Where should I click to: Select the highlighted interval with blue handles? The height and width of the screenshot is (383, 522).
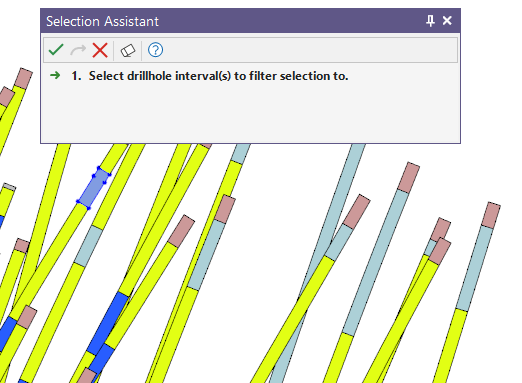coord(94,188)
